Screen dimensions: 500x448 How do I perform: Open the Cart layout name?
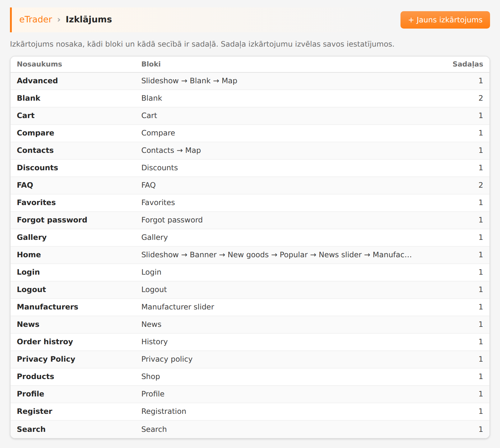pos(26,116)
